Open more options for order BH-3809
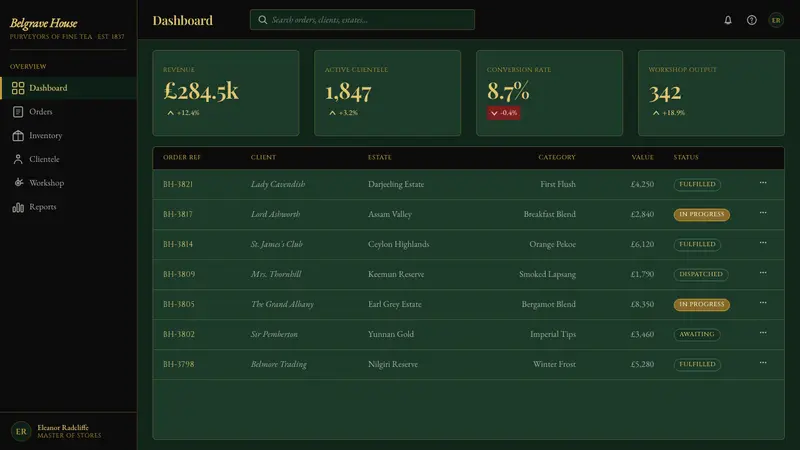Screen dimensions: 800x450 click(x=763, y=273)
